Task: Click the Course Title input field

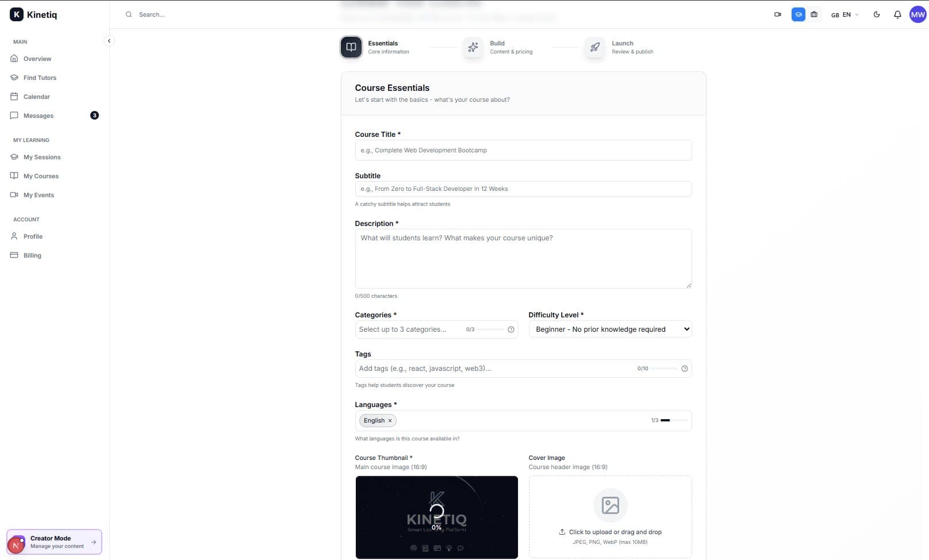Action: [523, 150]
